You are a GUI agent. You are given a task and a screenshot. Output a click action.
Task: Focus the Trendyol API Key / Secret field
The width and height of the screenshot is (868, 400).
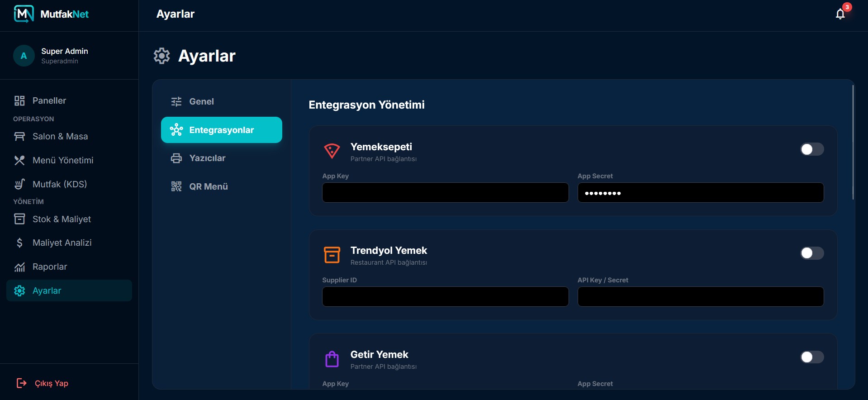pos(701,297)
